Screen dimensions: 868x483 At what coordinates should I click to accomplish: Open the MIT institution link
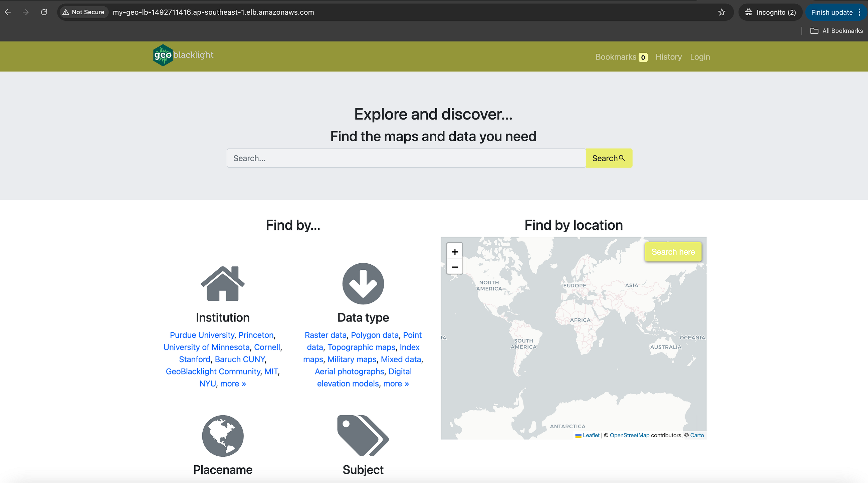[x=271, y=372]
